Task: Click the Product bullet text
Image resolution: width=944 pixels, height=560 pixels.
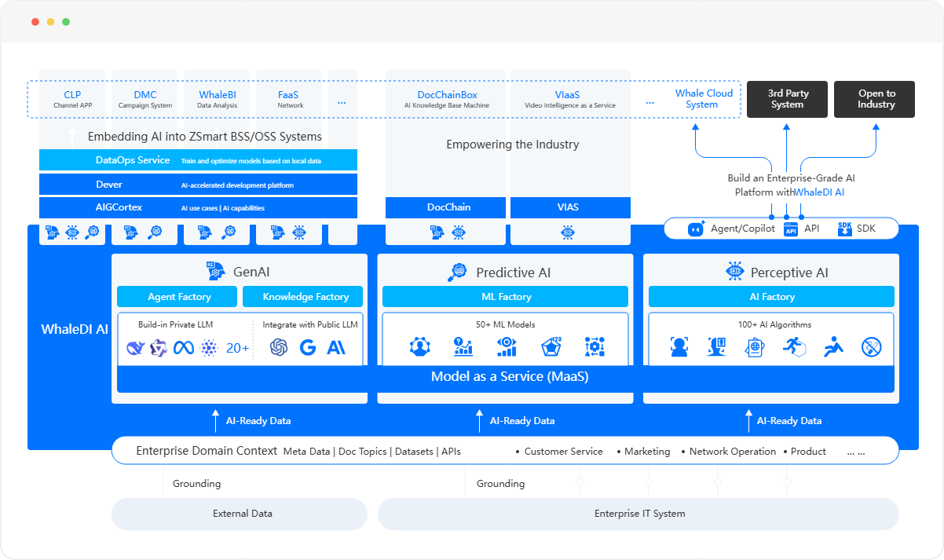Action: (x=808, y=452)
